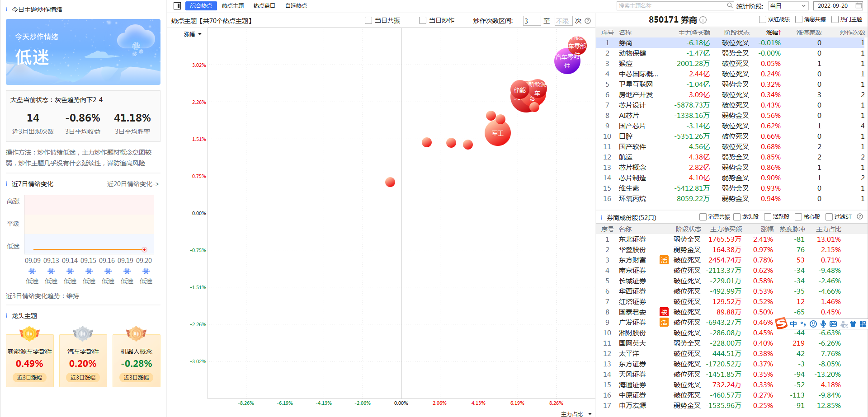The height and width of the screenshot is (417, 868).
Task: Click 近3日涨幅 button on 汽车零部件 card
Action: coord(83,377)
